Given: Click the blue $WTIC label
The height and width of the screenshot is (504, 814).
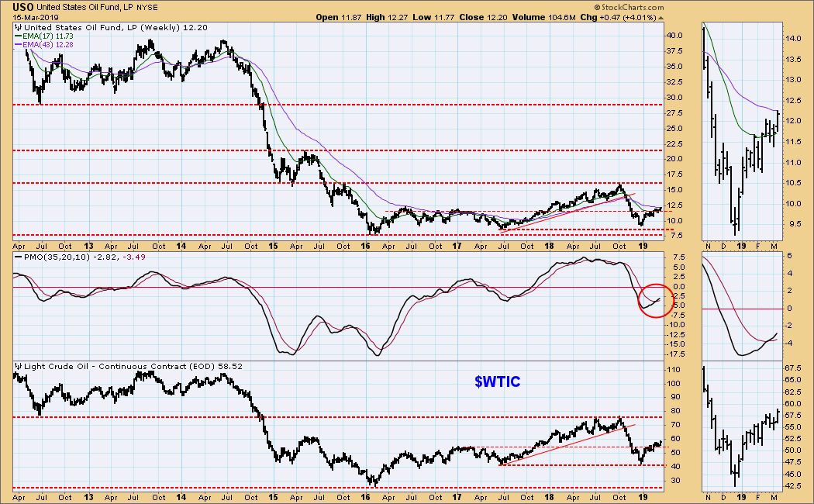Looking at the screenshot, I should [x=498, y=381].
